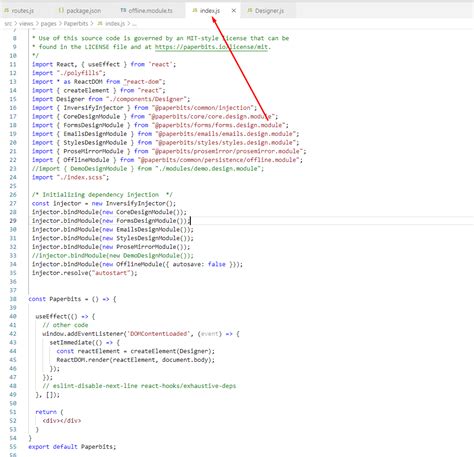The height and width of the screenshot is (457, 474).
Task: Open the paperbits.io license link
Action: [x=211, y=47]
